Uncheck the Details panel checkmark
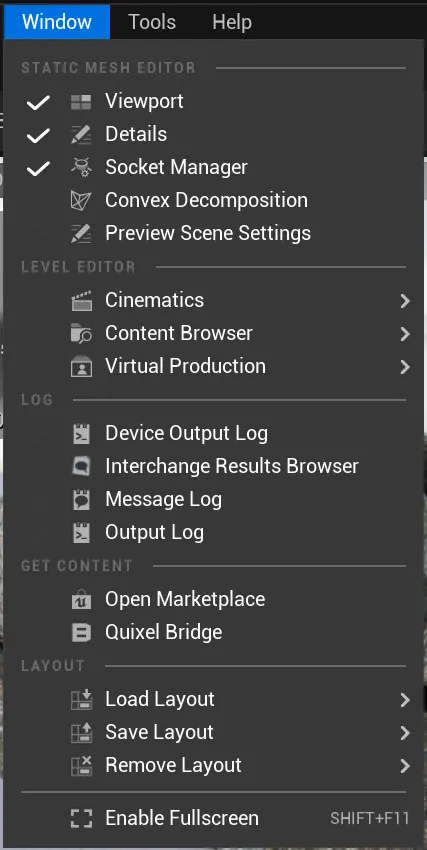This screenshot has width=427, height=850. [38, 135]
